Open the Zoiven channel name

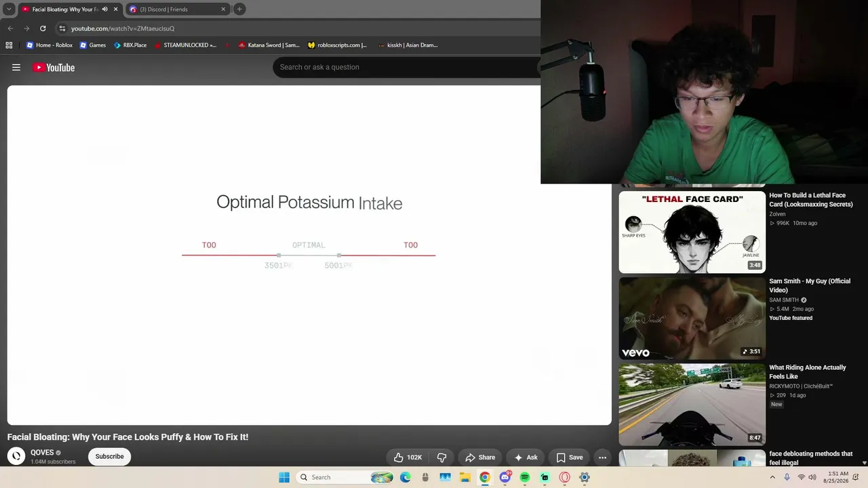click(x=777, y=214)
